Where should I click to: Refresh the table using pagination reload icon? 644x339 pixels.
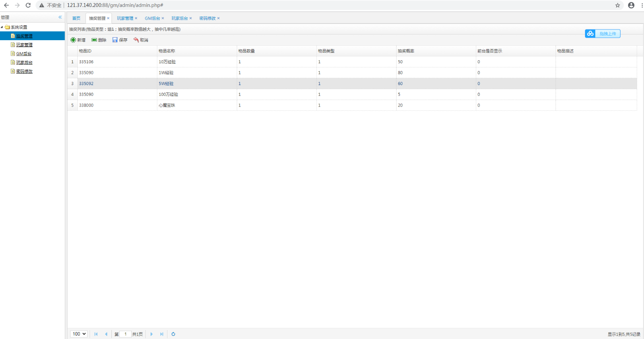[173, 334]
